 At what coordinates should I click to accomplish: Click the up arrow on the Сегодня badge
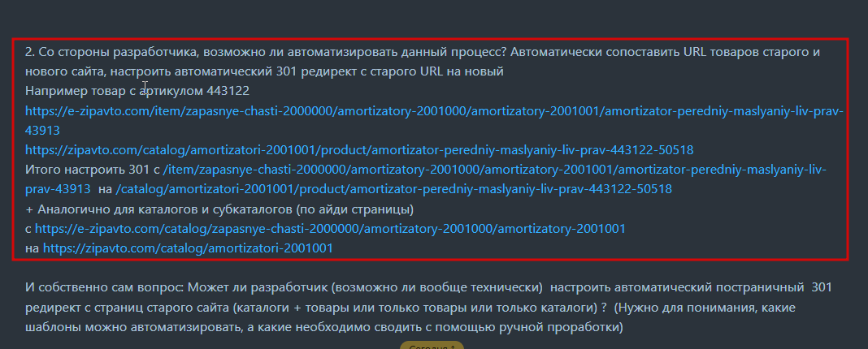point(453,347)
